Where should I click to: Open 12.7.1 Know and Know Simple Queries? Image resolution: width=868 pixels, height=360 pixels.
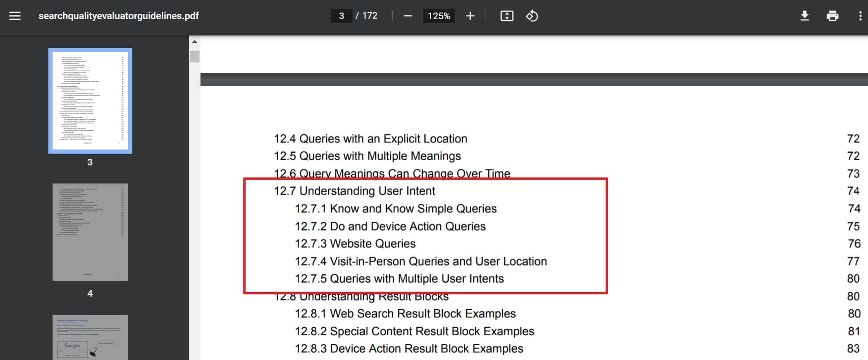[x=395, y=209]
